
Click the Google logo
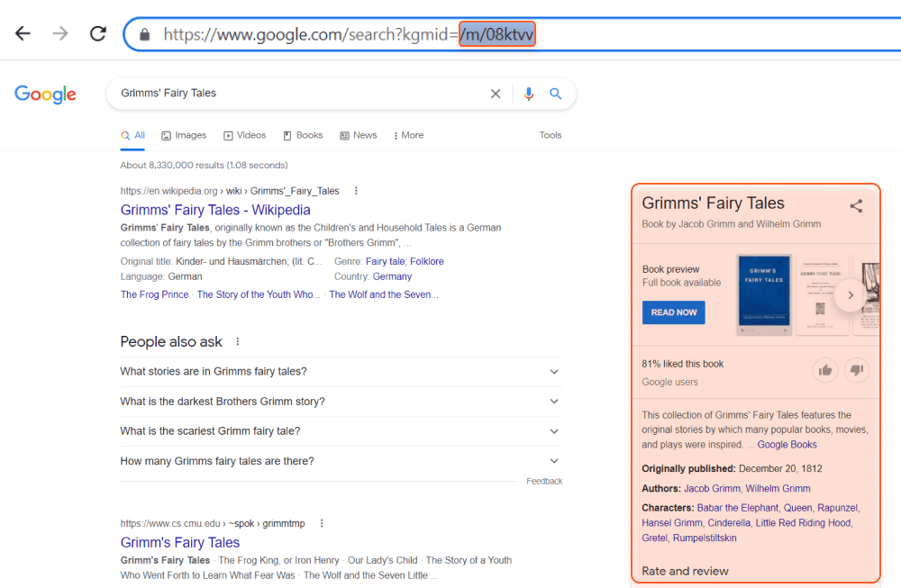pos(45,94)
